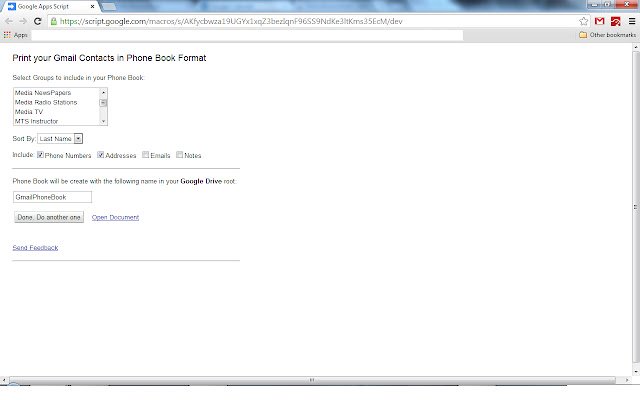640x400 pixels.
Task: Open the Sort By Last Name dropdown
Action: [x=60, y=139]
